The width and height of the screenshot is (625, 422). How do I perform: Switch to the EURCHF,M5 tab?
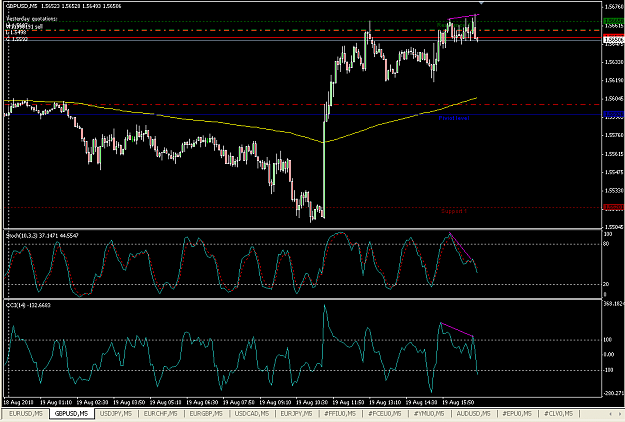[x=160, y=414]
